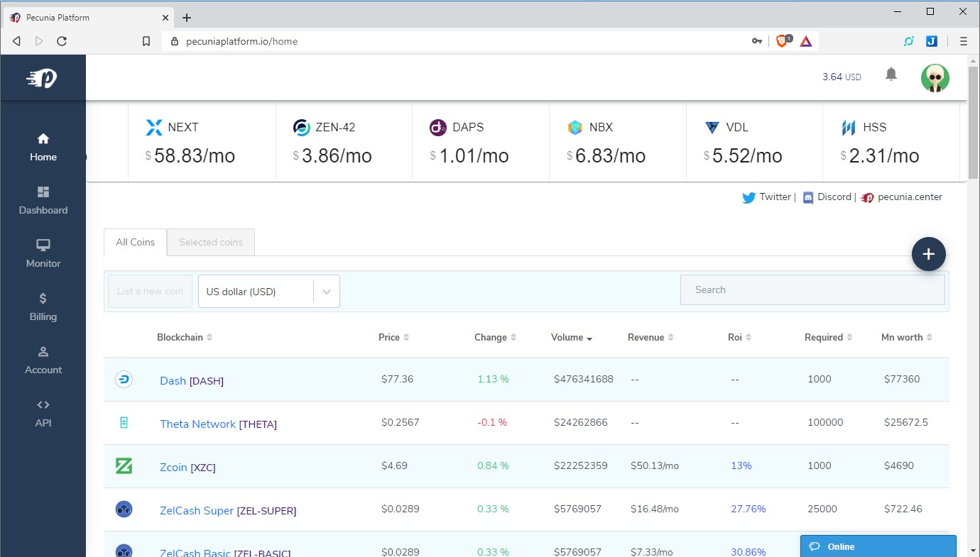Sort the table by Change

[495, 337]
